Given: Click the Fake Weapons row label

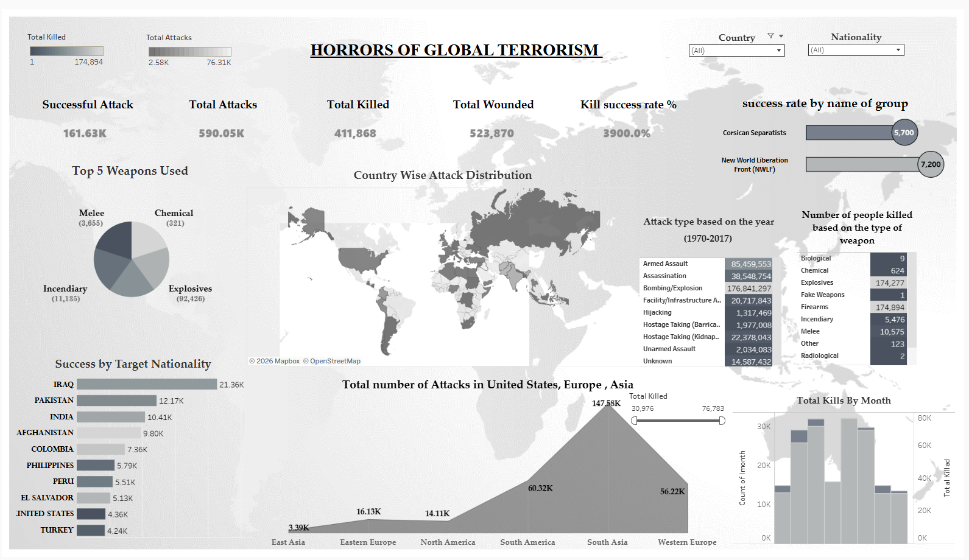Looking at the screenshot, I should click(x=822, y=295).
